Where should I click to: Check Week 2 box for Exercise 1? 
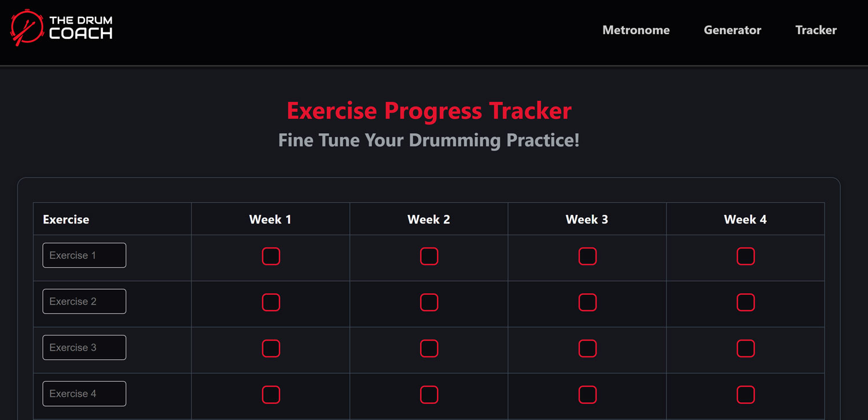pyautogui.click(x=429, y=256)
